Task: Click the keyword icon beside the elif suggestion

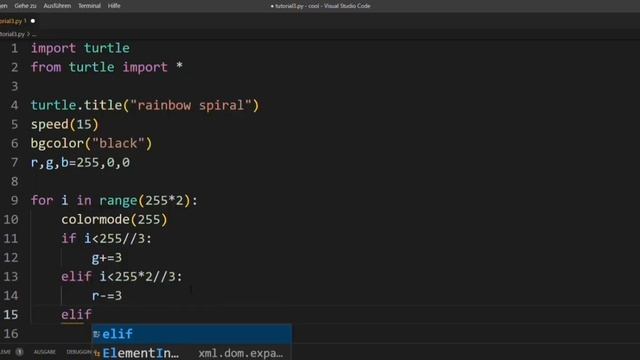Action: coord(97,334)
